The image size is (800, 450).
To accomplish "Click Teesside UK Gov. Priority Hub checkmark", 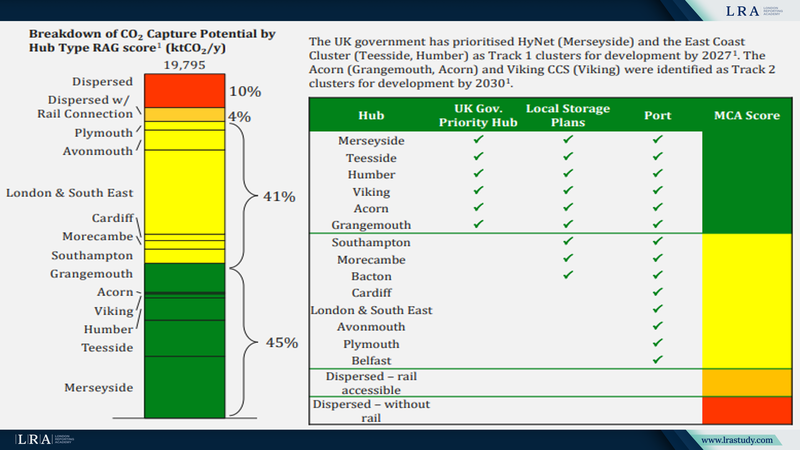I will 478,156.
